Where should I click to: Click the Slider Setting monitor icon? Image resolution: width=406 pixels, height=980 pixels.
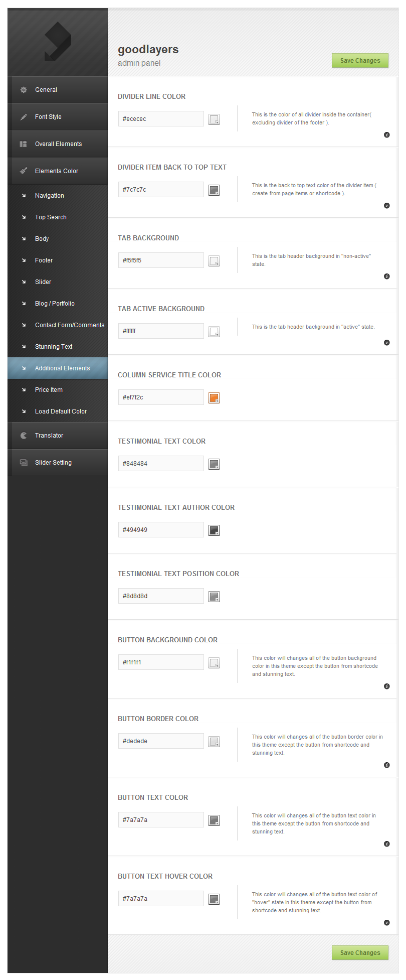pos(24,463)
